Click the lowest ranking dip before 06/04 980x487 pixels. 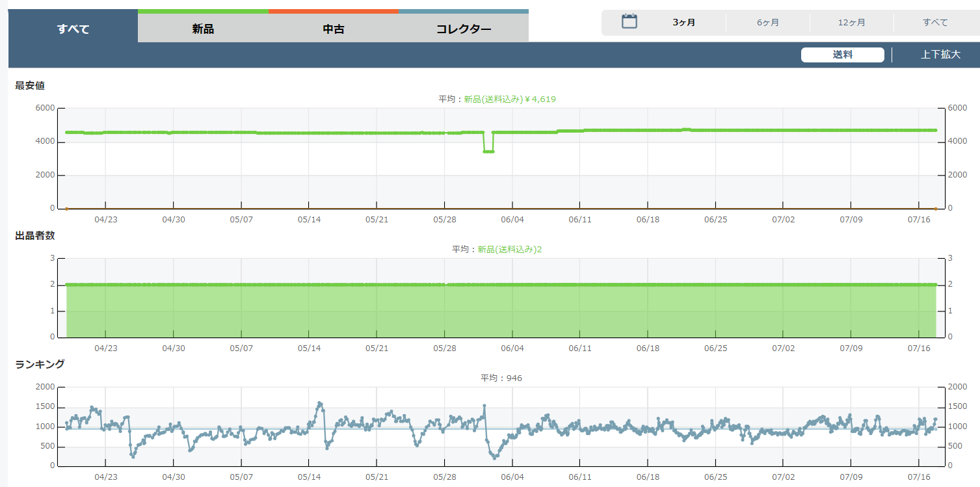click(494, 458)
